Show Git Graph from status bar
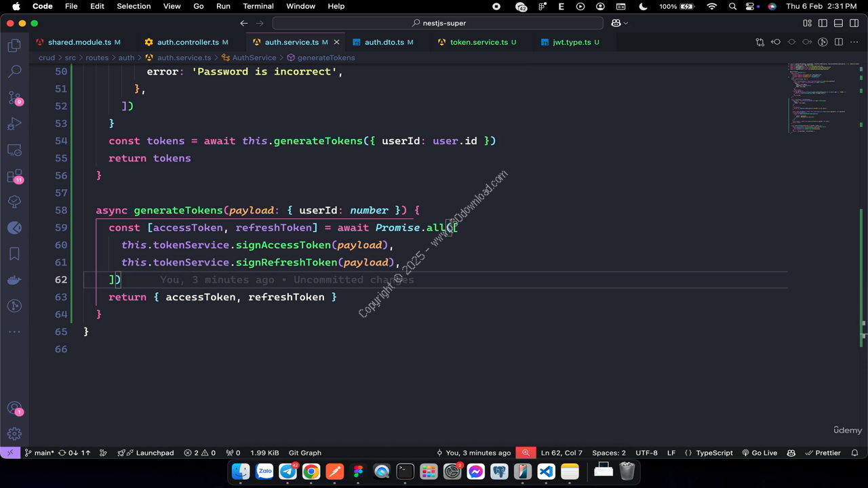This screenshot has width=868, height=488. (x=305, y=453)
